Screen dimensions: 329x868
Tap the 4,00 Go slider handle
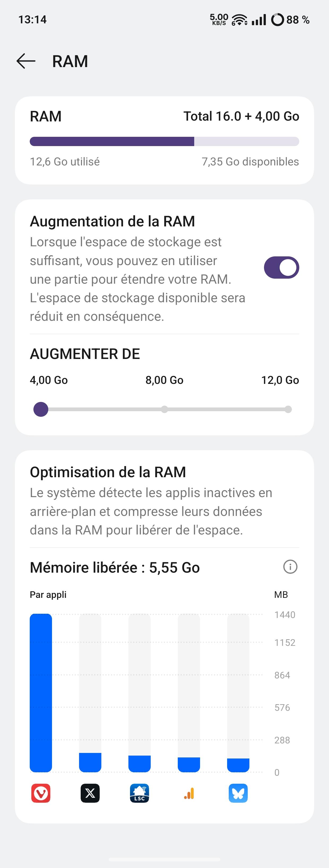pyautogui.click(x=41, y=409)
